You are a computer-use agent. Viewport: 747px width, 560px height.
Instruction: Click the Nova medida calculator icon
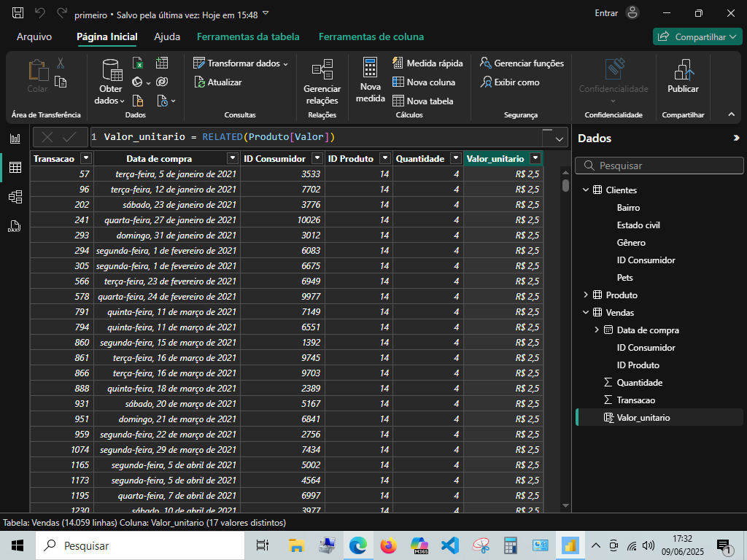370,67
